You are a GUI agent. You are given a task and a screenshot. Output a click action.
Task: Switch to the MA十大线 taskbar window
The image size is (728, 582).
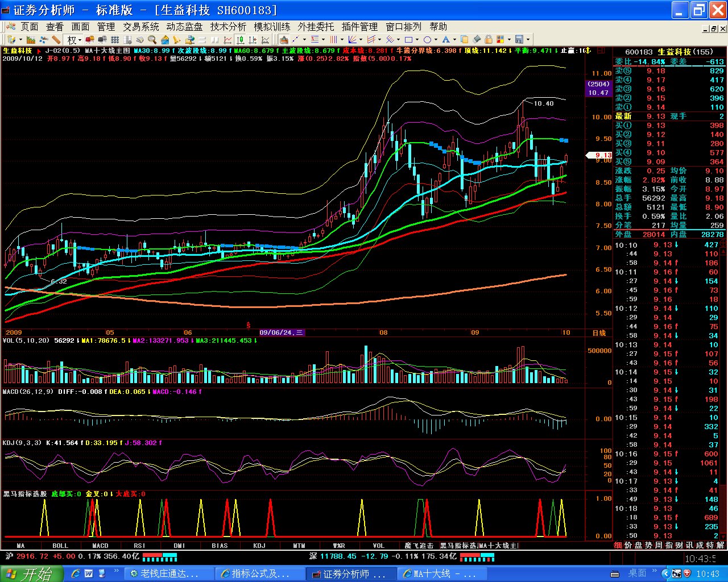pyautogui.click(x=441, y=574)
